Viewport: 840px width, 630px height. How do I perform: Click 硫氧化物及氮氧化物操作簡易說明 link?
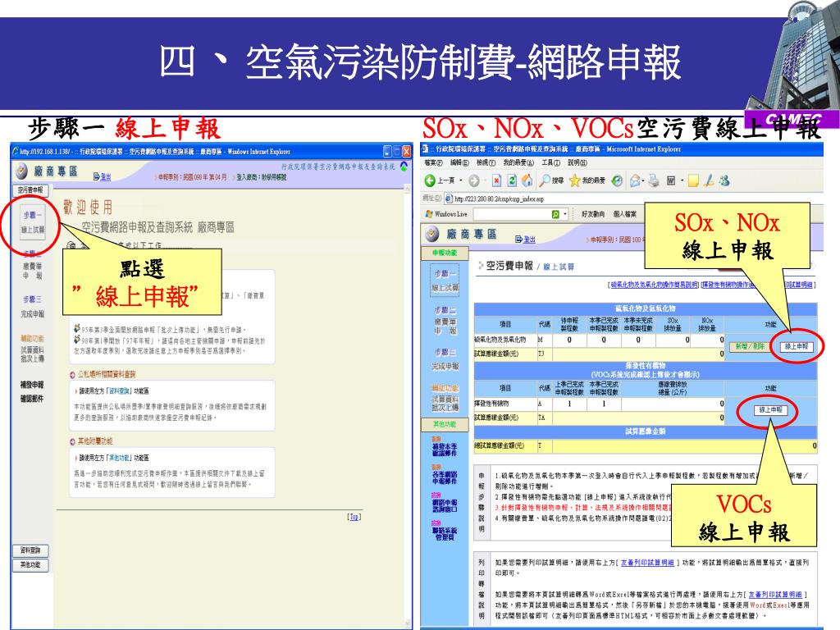pos(654,285)
